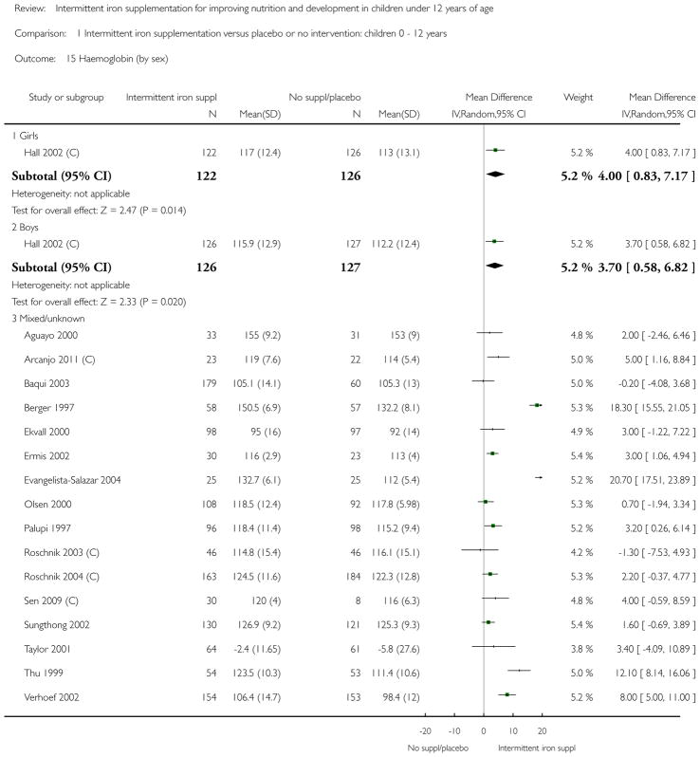Select the '2 Boys' subgroup heading
The image size is (700, 757).
tap(25, 227)
